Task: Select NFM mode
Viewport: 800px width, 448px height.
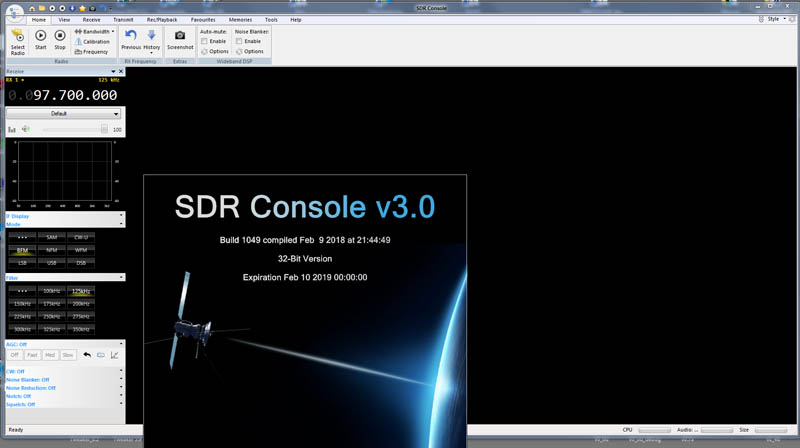Action: coord(52,250)
